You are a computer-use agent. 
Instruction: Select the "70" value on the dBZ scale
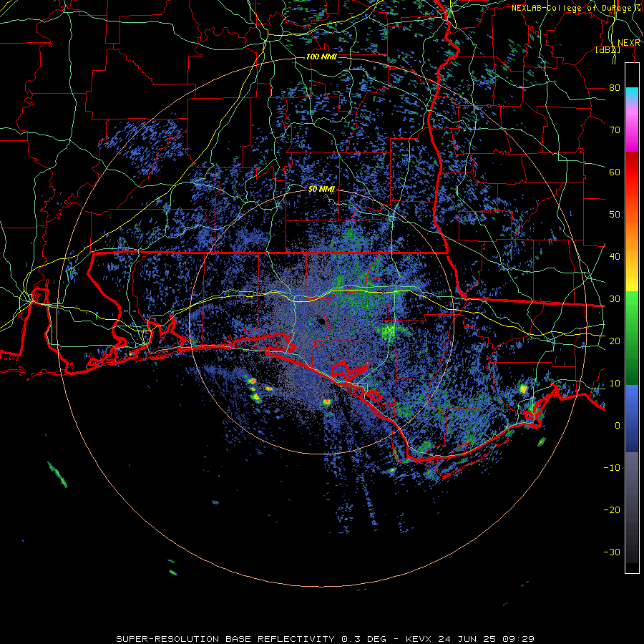(x=615, y=130)
